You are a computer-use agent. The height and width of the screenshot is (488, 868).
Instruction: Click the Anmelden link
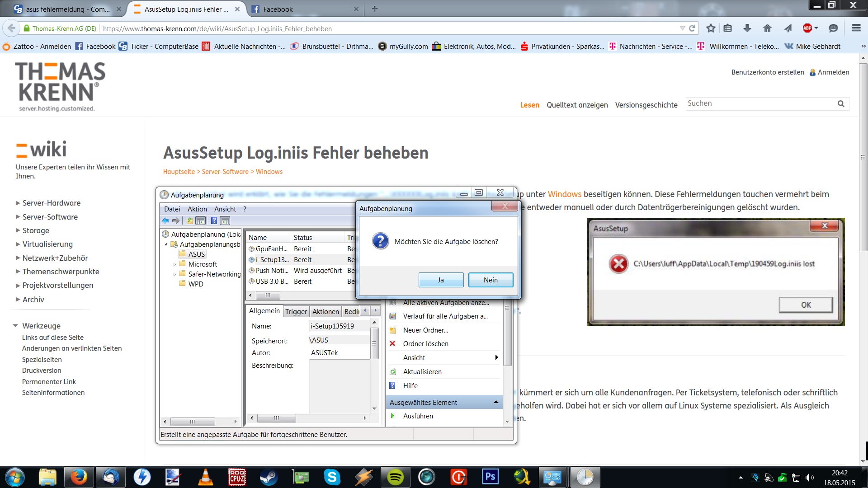(x=833, y=72)
